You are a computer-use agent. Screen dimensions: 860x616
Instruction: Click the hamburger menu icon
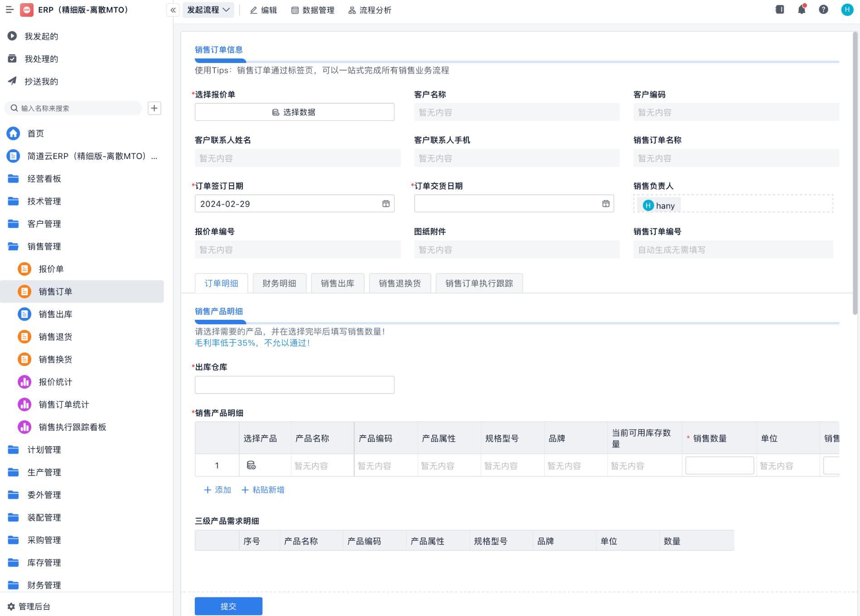pos(10,10)
